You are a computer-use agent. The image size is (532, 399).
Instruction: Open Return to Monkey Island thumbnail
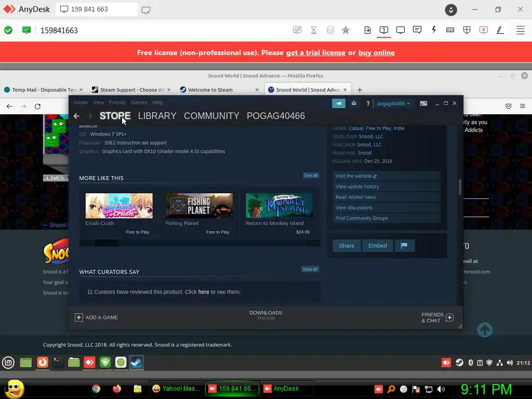(x=279, y=206)
